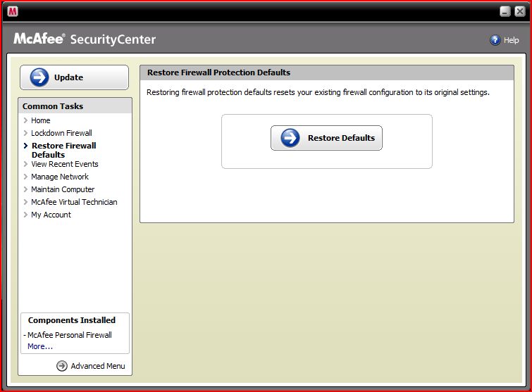Minimize the SecurityCenter window
532x392 pixels.
tap(505, 11)
